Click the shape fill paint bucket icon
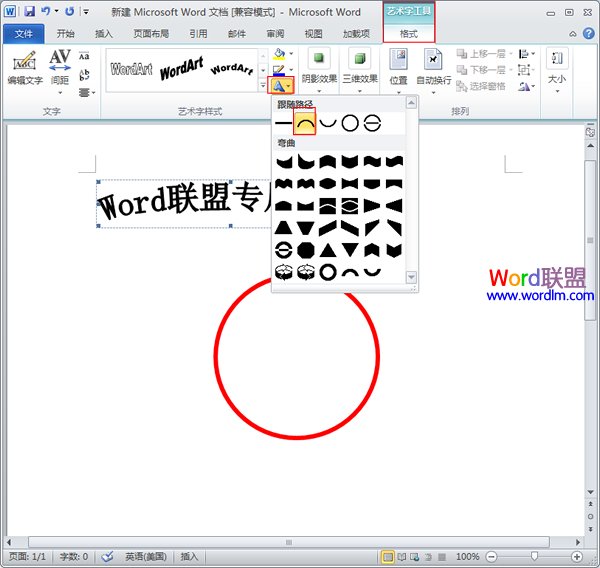Screen dimensions: 600x568 click(x=279, y=54)
